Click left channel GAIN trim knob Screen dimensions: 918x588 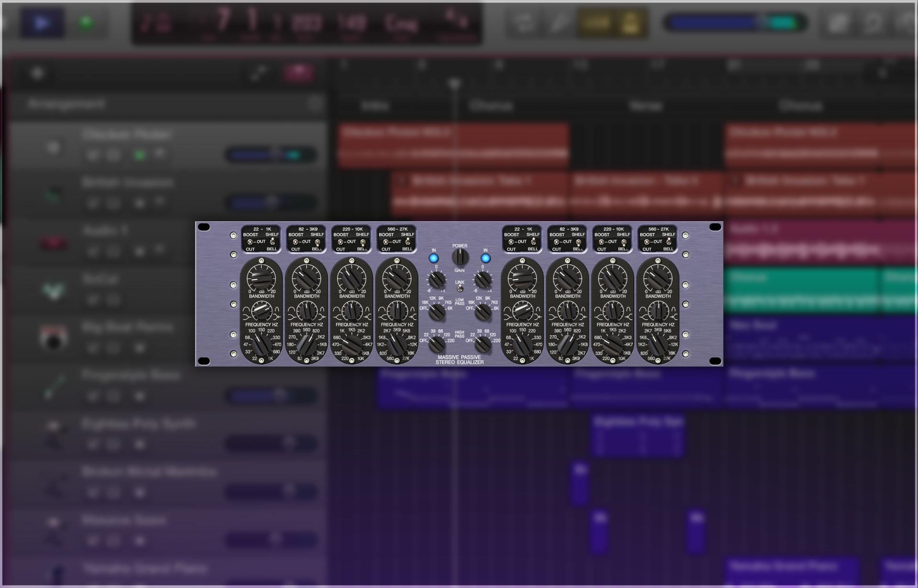pos(437,280)
